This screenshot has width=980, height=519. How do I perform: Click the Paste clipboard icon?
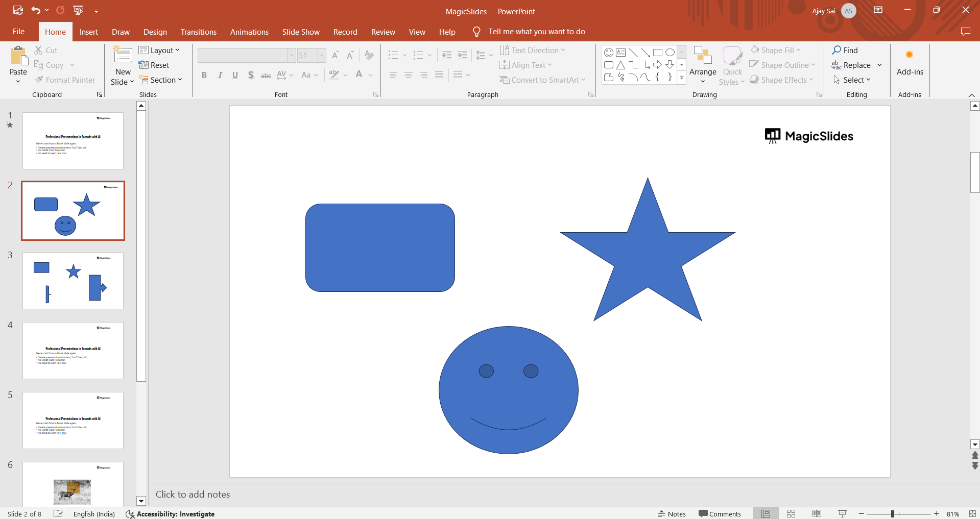[x=18, y=56]
